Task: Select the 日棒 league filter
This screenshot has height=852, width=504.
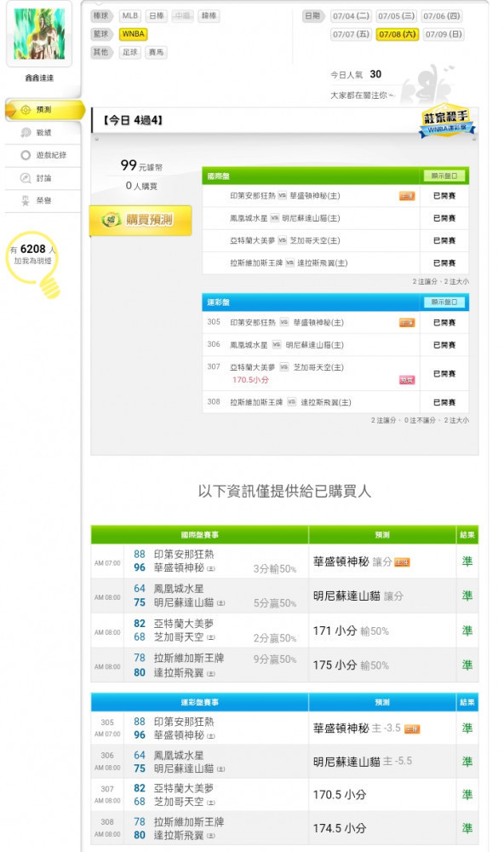Action: pos(157,15)
